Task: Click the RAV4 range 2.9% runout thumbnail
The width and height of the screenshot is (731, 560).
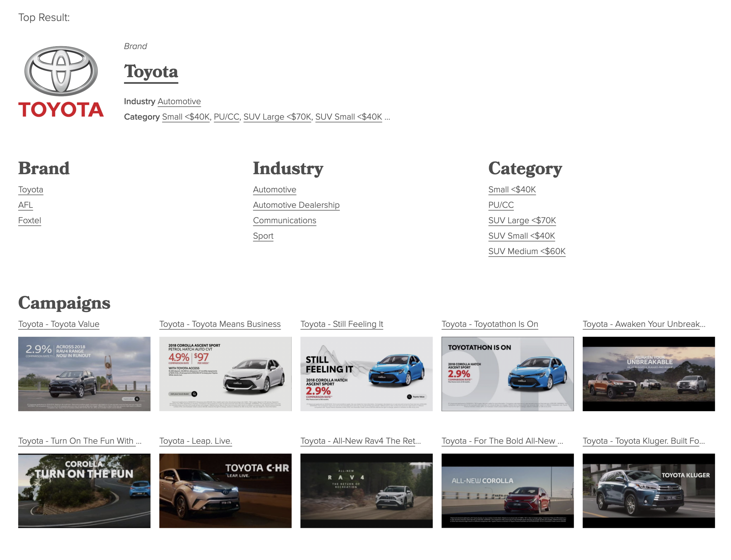Action: (85, 374)
